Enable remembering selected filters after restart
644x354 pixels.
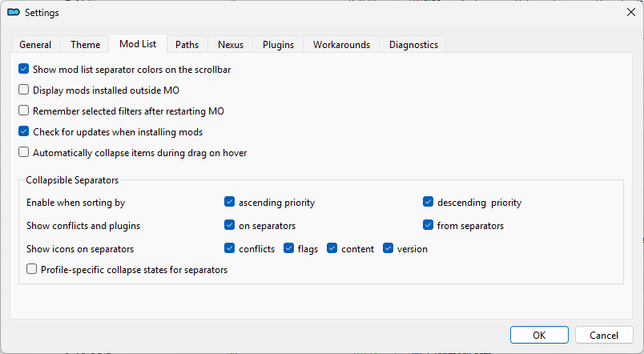point(24,111)
